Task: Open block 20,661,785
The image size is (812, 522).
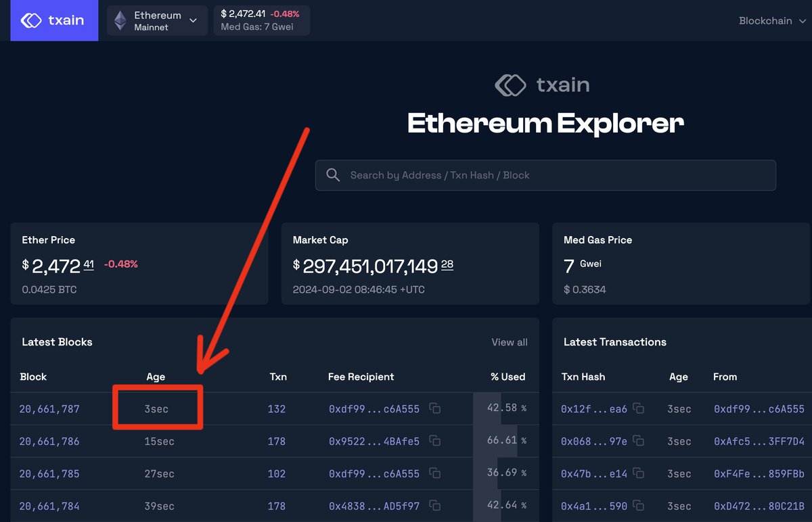Action: point(49,474)
